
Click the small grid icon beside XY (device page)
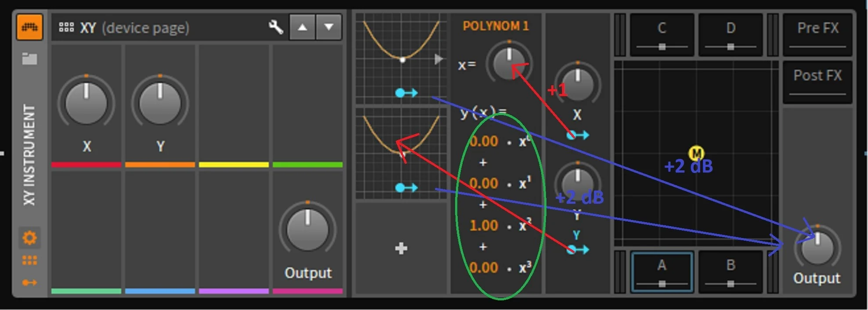(x=66, y=27)
